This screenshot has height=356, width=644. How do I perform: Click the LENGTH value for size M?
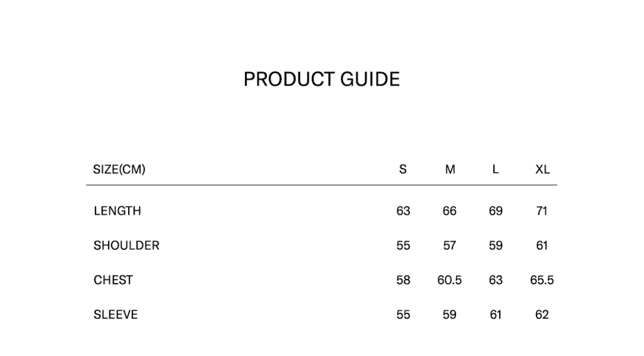[x=450, y=211]
